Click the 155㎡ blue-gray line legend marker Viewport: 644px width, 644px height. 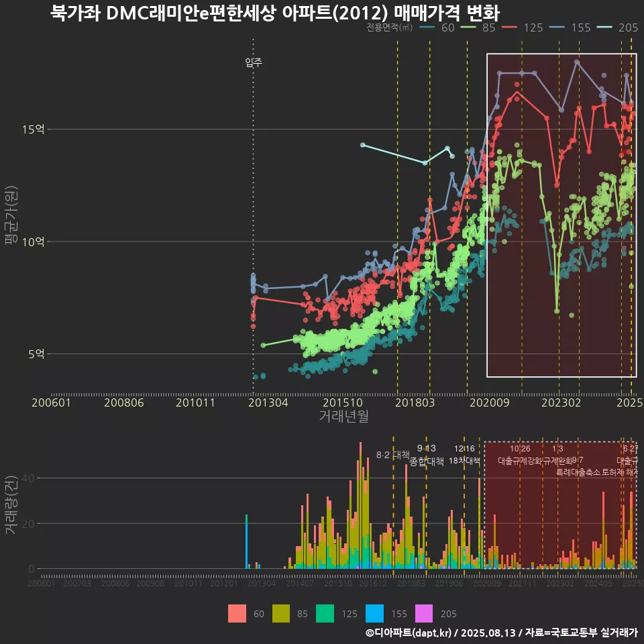pyautogui.click(x=557, y=28)
